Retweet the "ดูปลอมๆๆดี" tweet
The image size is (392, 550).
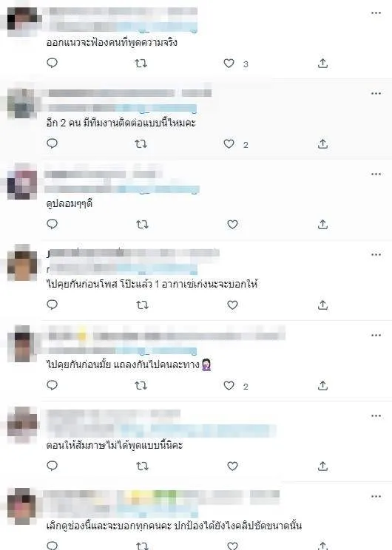[x=142, y=225]
